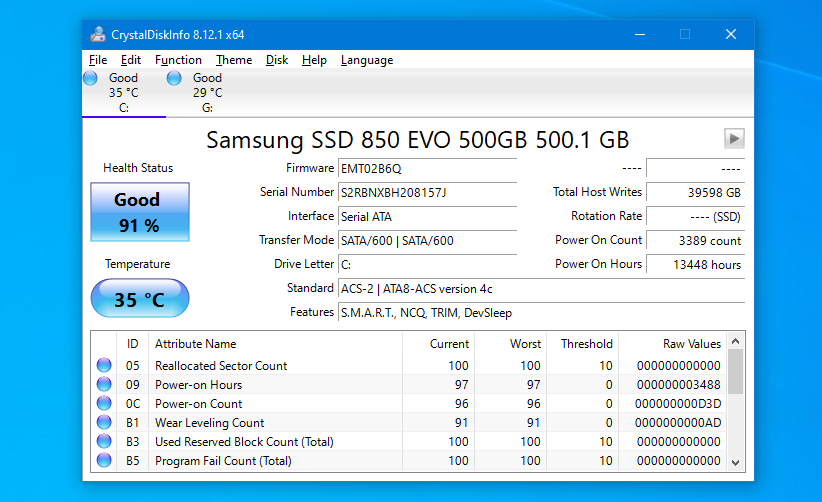Viewport: 822px width, 502px height.
Task: Click raw value 000000000D3D
Action: pos(678,404)
